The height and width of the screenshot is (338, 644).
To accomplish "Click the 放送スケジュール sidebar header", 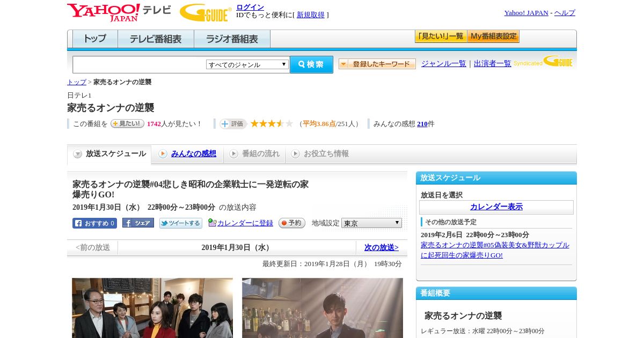I will [496, 178].
